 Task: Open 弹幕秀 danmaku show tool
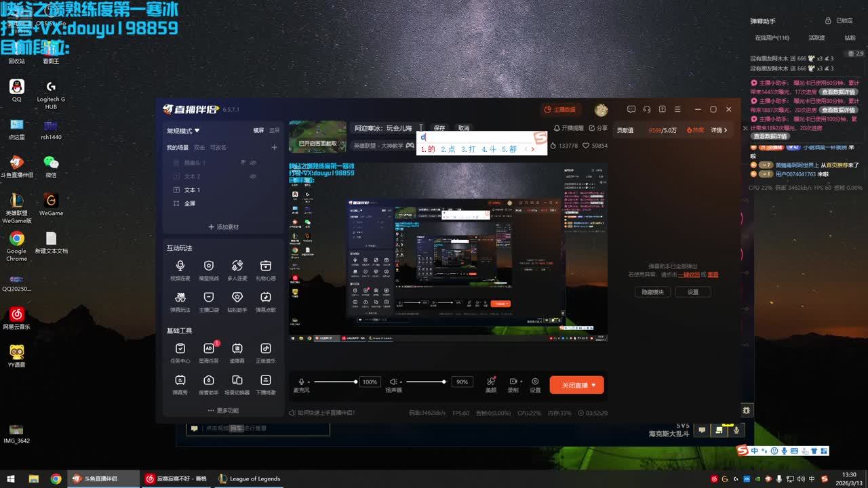180,384
